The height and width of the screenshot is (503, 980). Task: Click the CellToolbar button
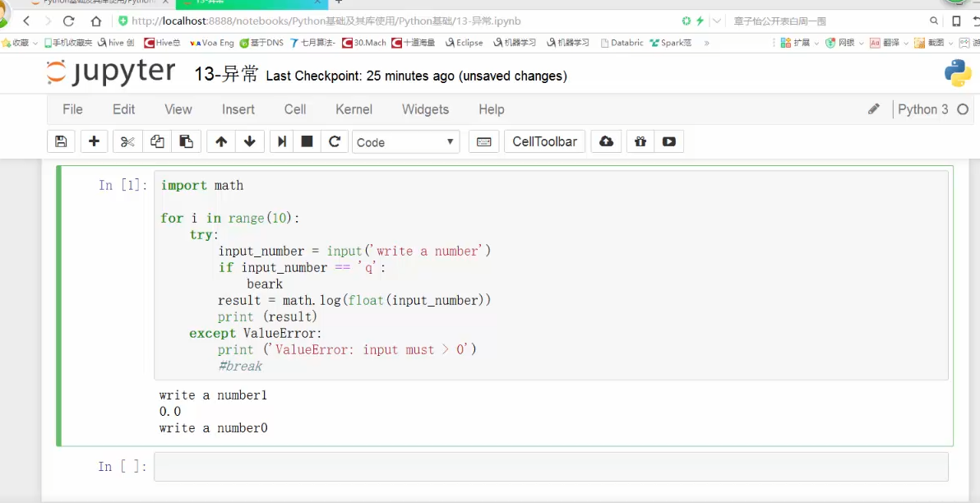click(x=544, y=142)
